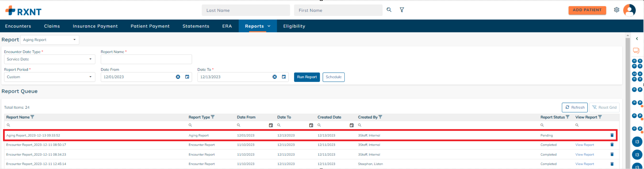
Task: Open View Report link for first completed report
Action: (x=584, y=145)
